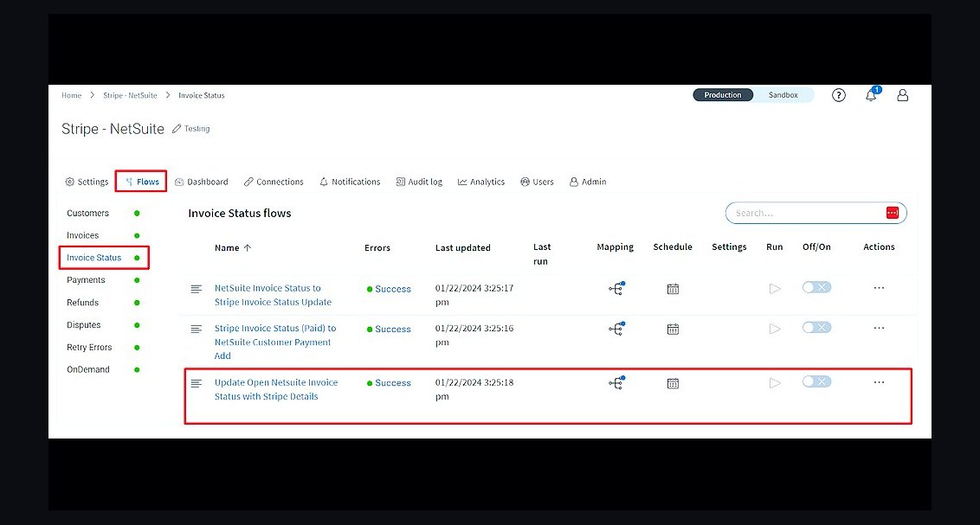Click the 01/22/2024 3:25:18 pm timestamp
The height and width of the screenshot is (525, 980).
click(x=474, y=389)
